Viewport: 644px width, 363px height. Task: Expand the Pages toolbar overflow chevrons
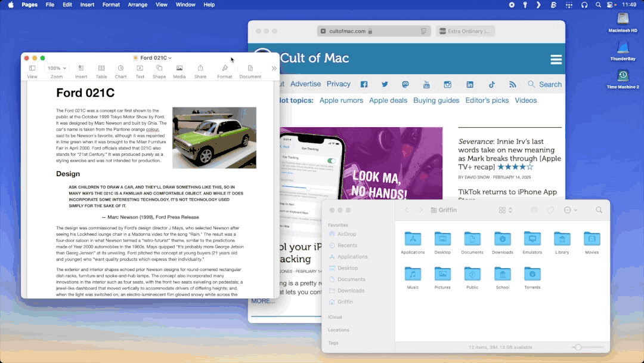tap(274, 69)
